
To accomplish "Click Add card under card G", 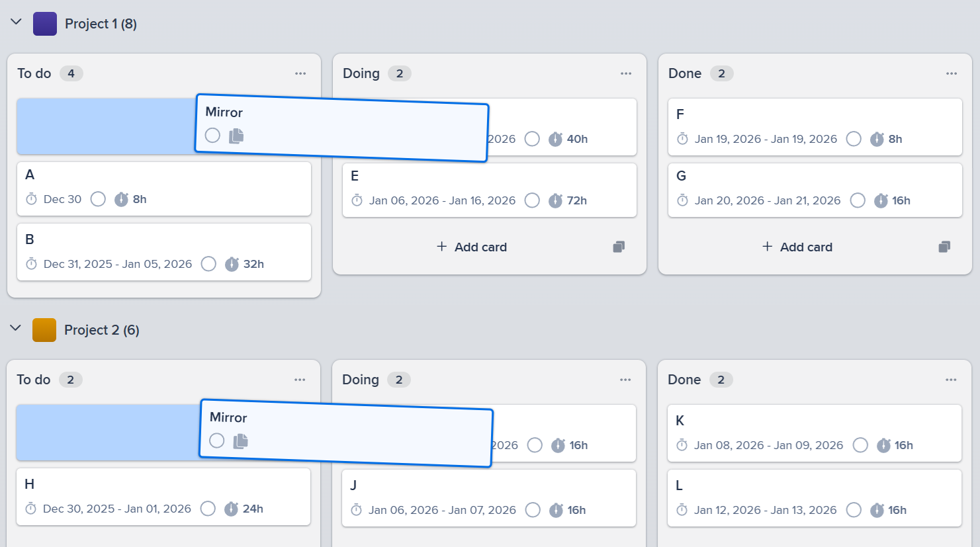I will point(797,245).
